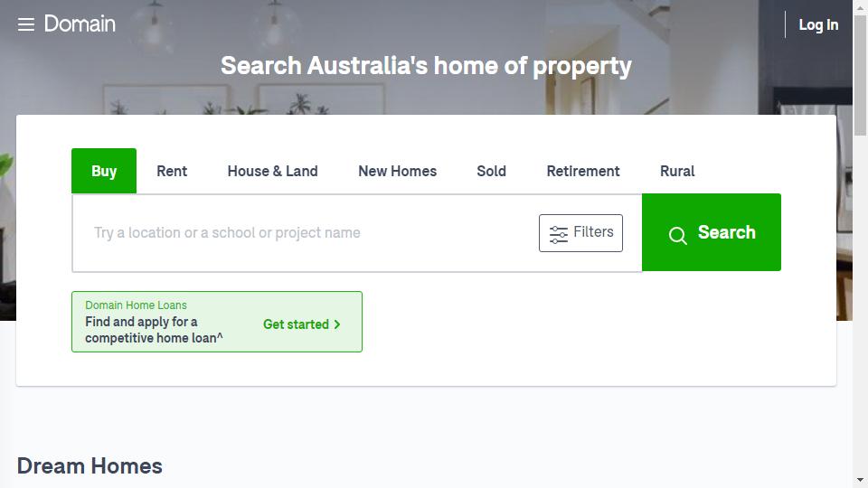Viewport: 868px width, 488px height.
Task: Click the vertical scrollbar thumb
Action: (860, 75)
